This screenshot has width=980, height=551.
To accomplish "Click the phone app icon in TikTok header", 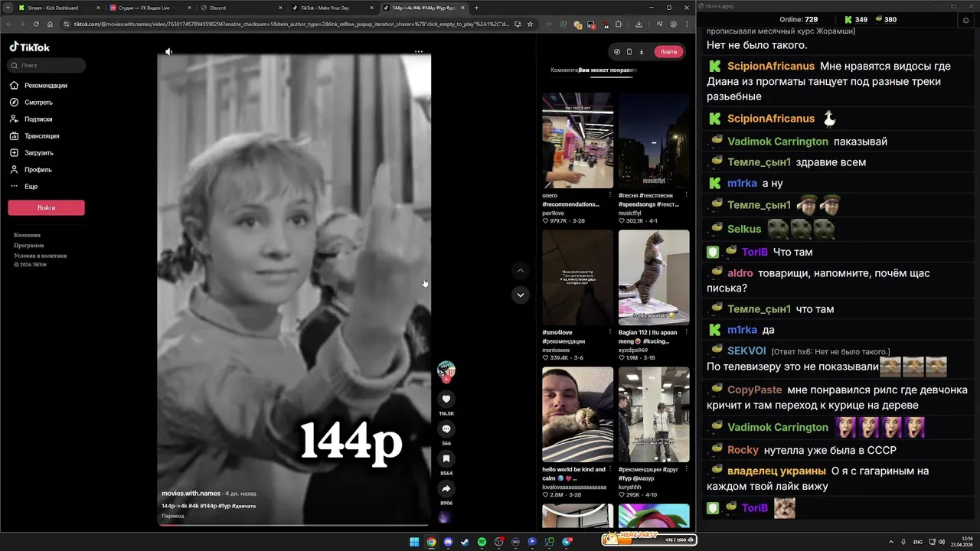I will click(x=629, y=51).
